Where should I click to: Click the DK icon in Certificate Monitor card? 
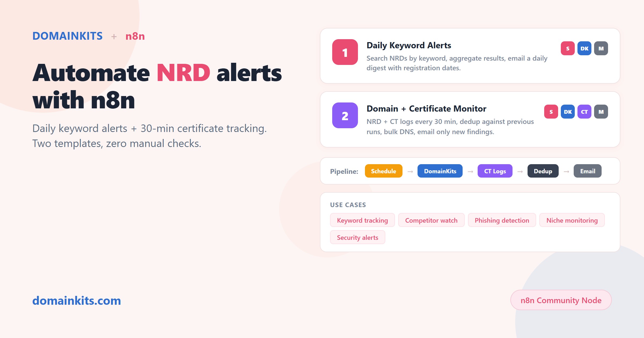[568, 112]
